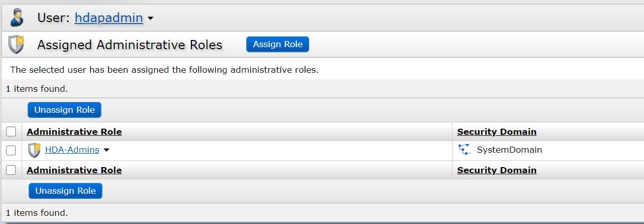
Task: Open the dropdown arrow next to hdapadmin
Action: tap(151, 18)
